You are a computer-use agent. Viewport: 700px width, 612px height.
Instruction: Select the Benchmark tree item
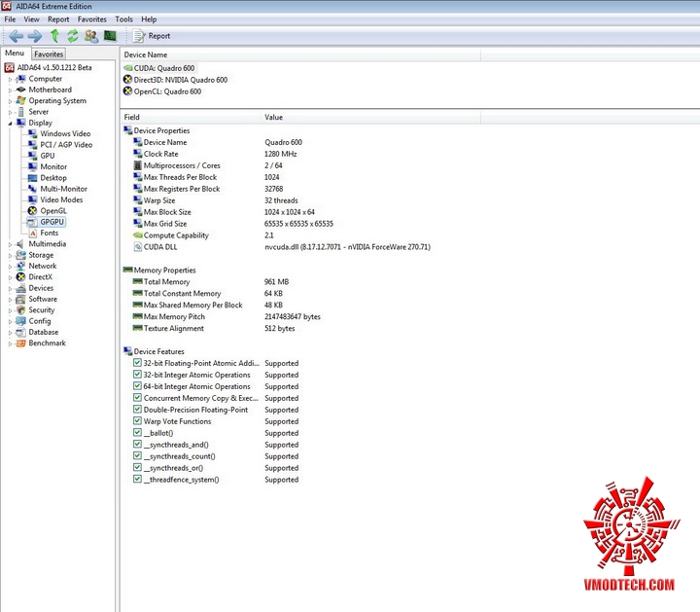[41, 343]
